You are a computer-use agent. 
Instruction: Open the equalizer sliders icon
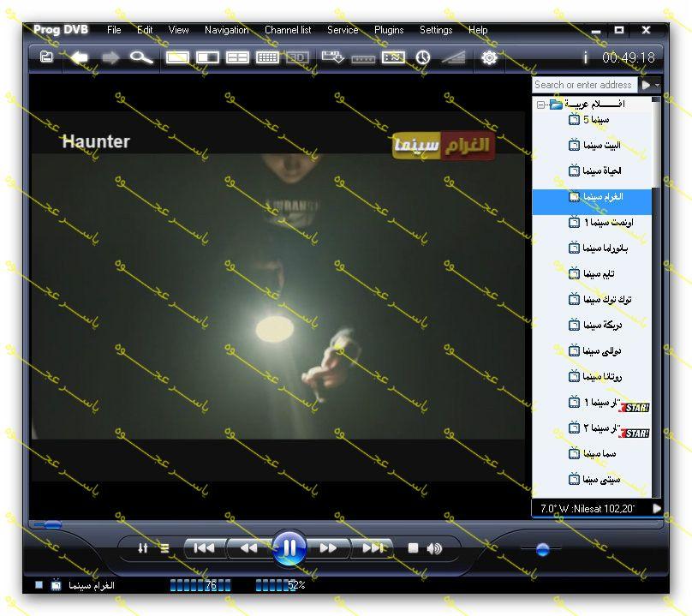(x=142, y=548)
